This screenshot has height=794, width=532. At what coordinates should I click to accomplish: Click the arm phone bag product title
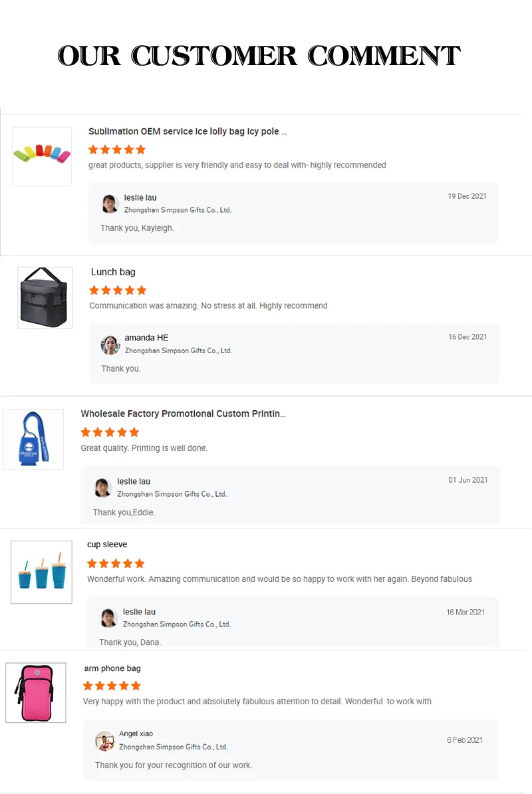pyautogui.click(x=112, y=668)
